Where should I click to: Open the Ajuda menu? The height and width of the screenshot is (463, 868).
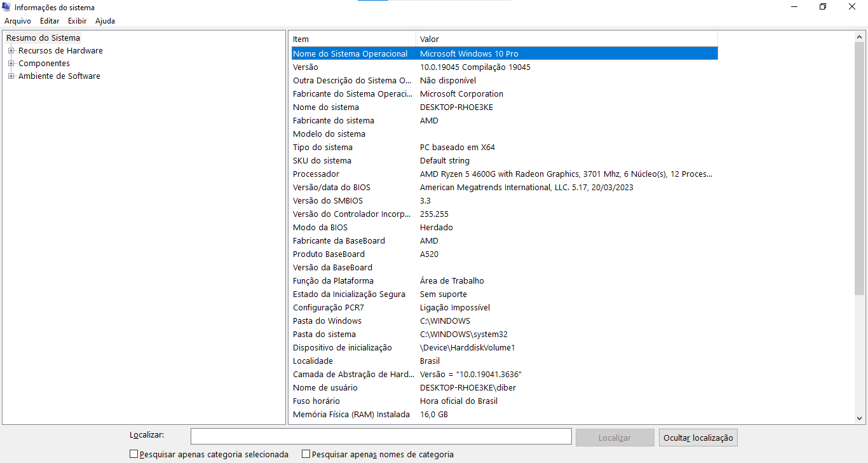(105, 21)
